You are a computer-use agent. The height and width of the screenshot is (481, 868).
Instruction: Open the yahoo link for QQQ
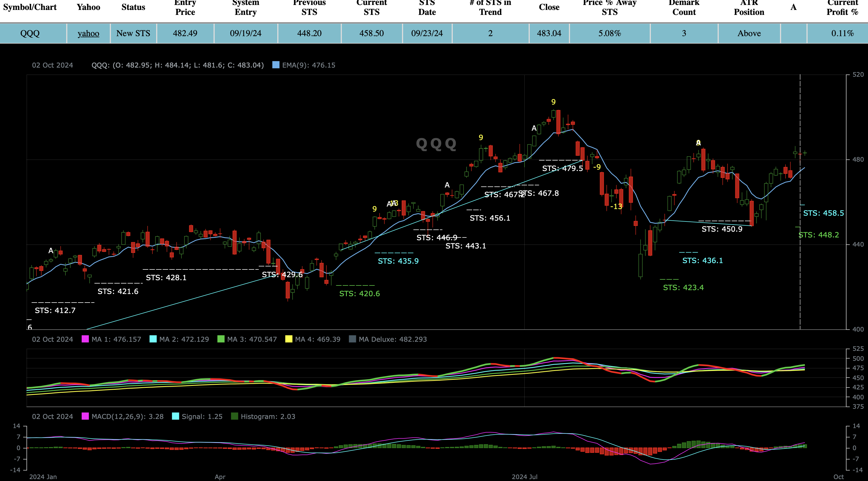pos(88,33)
